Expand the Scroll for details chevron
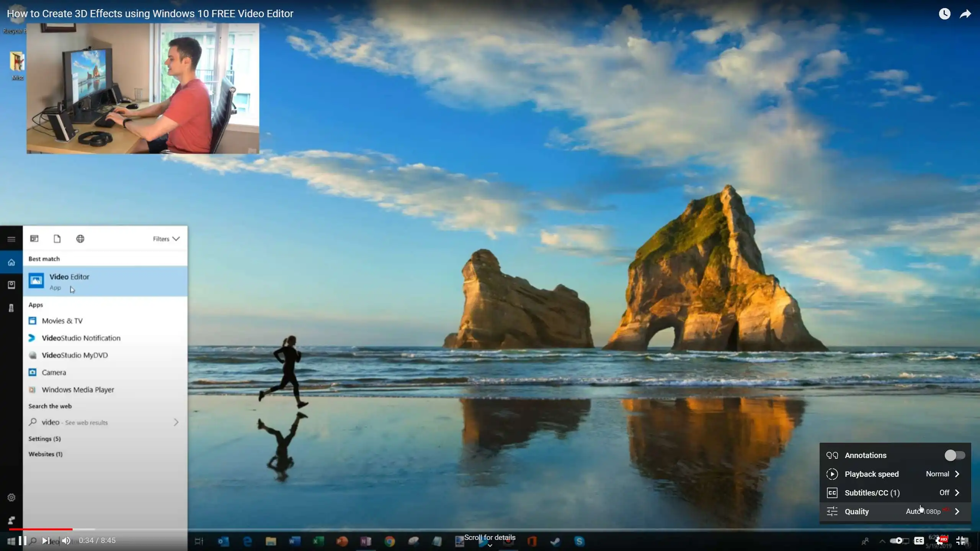980x551 pixels. [490, 545]
